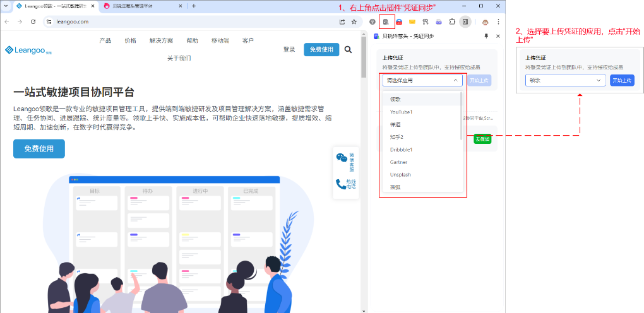Click the hotline phone icon
This screenshot has width=644, height=313.
[340, 184]
